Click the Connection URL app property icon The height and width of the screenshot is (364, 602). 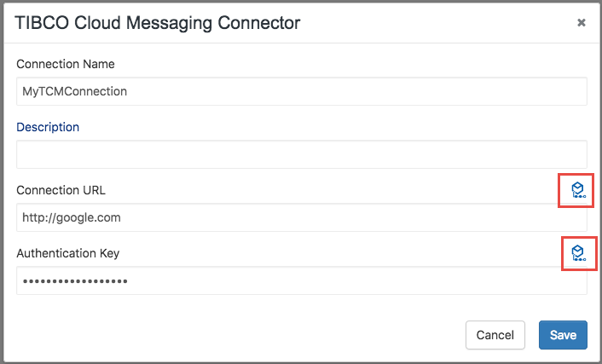point(577,190)
